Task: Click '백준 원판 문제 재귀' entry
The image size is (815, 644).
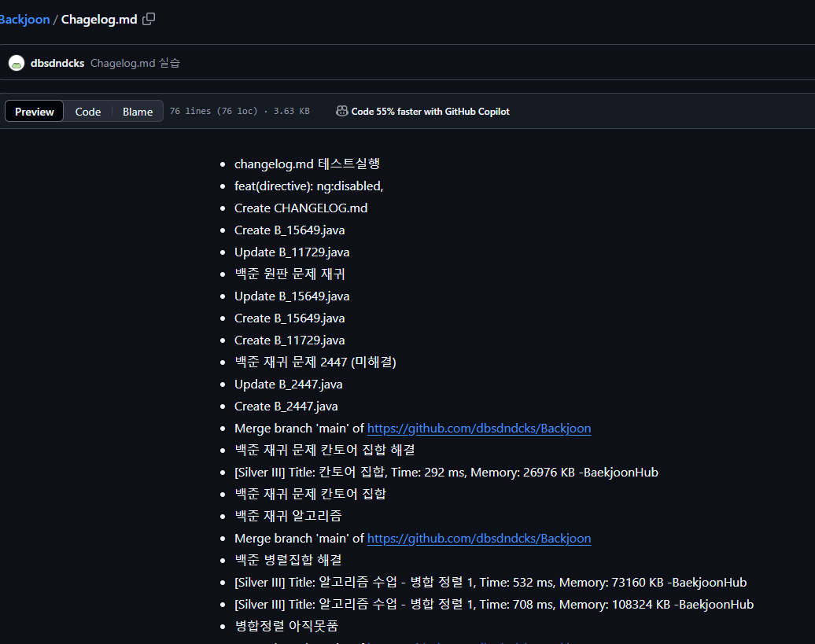Action: (x=289, y=274)
